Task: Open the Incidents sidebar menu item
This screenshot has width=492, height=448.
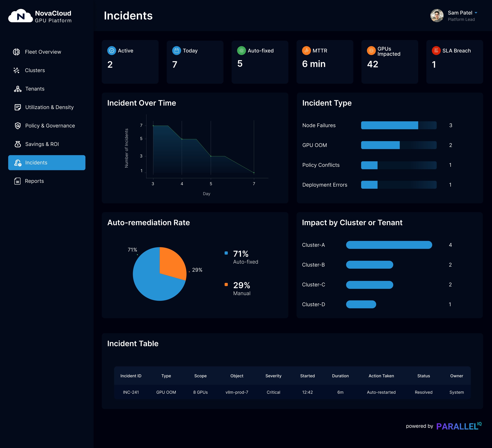Action: pos(47,163)
